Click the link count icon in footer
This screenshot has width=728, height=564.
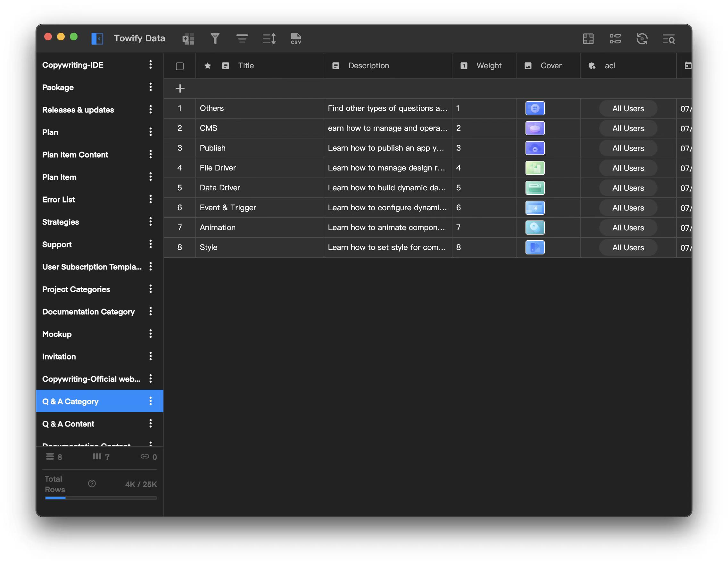145,456
